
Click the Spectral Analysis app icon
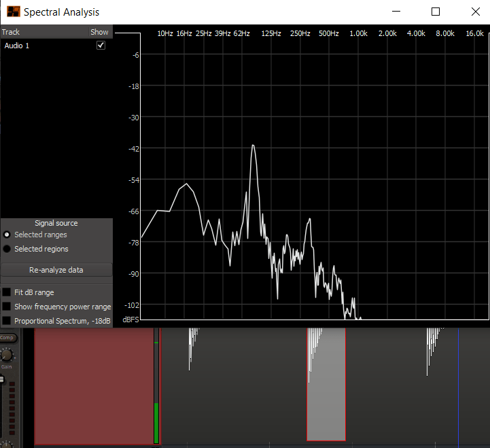(14, 12)
